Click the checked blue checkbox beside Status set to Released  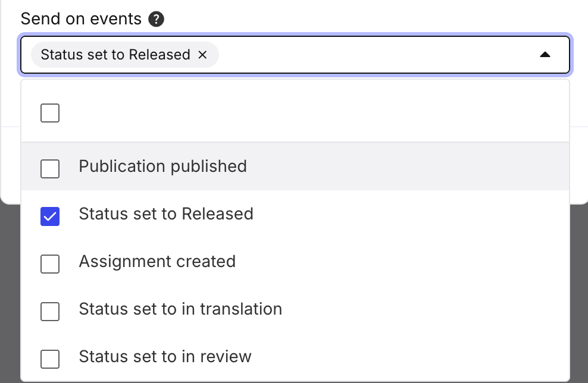[50, 216]
